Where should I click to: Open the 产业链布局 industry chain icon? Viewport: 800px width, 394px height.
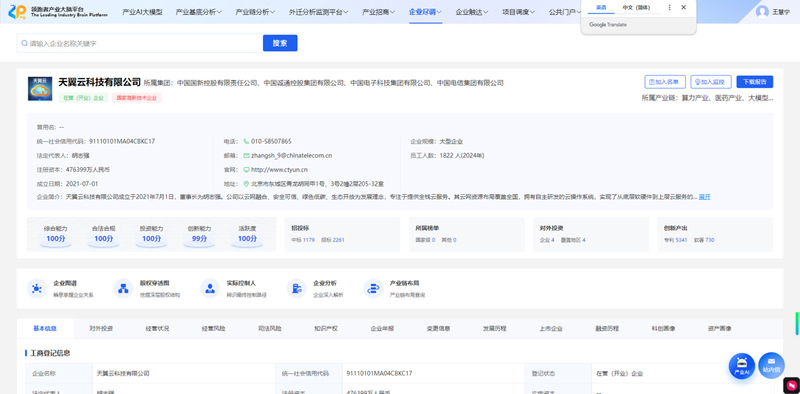(x=373, y=288)
